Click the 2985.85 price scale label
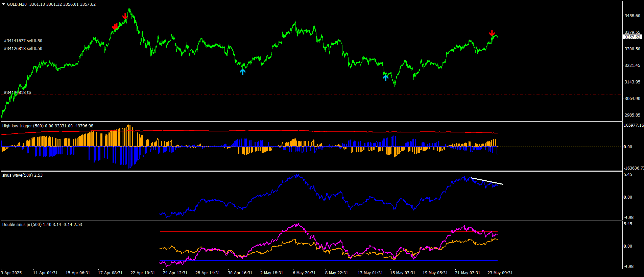This screenshot has height=277, width=644. pyautogui.click(x=632, y=115)
